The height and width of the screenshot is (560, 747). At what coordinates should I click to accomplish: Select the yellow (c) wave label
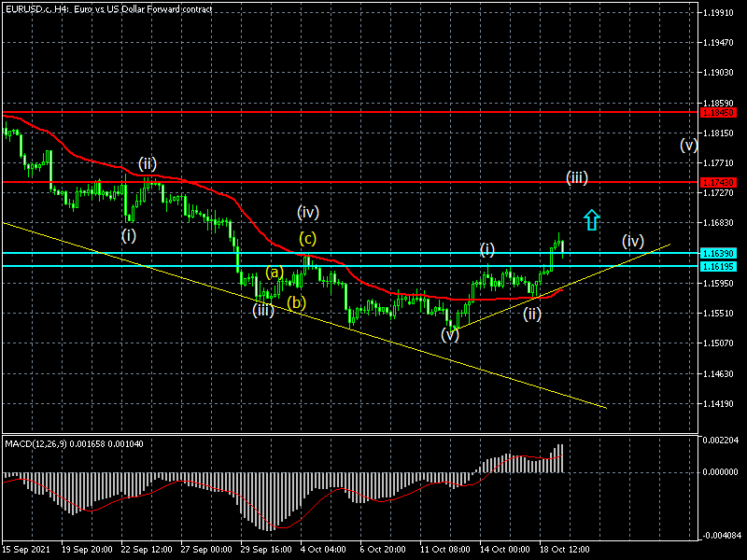(308, 237)
